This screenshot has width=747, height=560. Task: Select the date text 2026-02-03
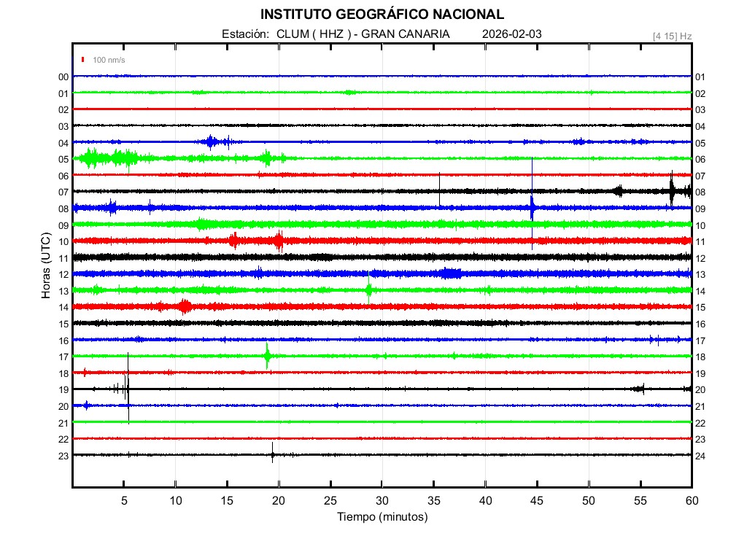click(512, 34)
